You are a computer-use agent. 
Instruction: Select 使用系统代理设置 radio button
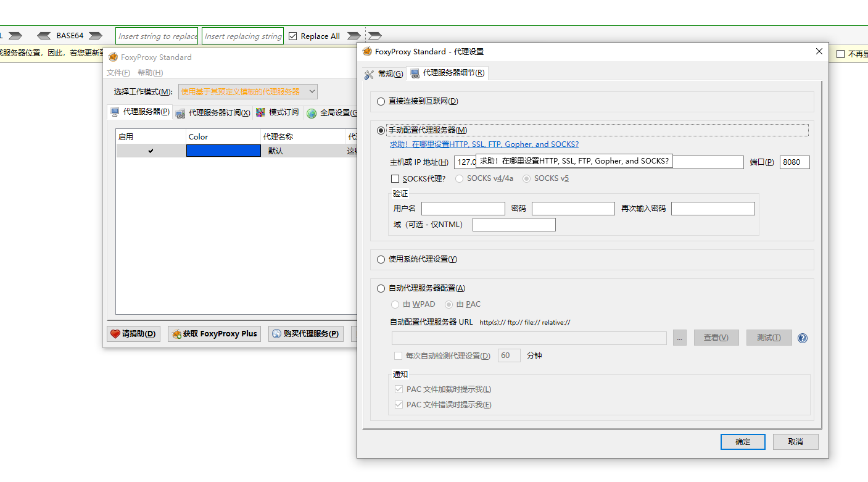(x=381, y=260)
